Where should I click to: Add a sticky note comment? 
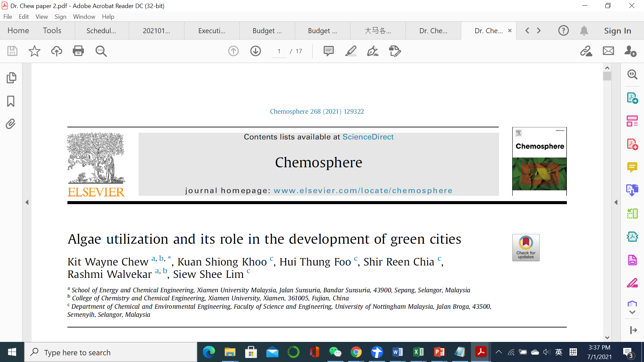328,51
